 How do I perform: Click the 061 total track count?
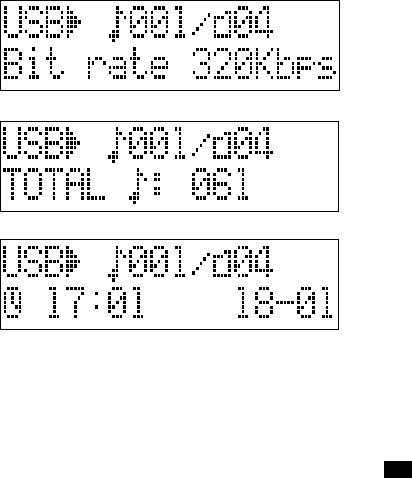220,184
